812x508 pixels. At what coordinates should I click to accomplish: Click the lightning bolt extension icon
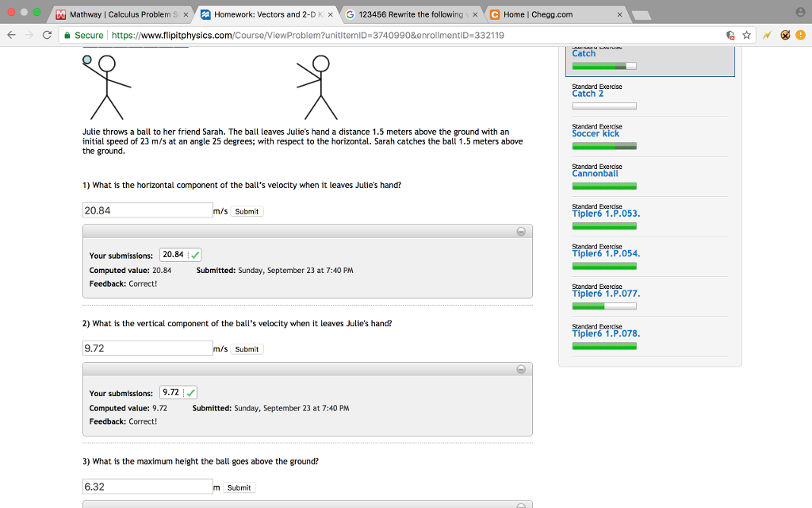[768, 36]
